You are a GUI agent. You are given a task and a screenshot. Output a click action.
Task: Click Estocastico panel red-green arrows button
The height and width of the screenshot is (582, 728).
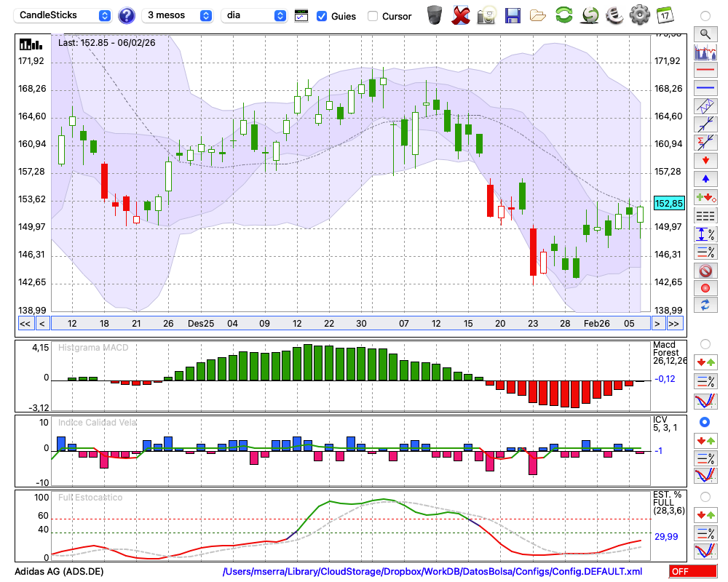click(x=705, y=514)
